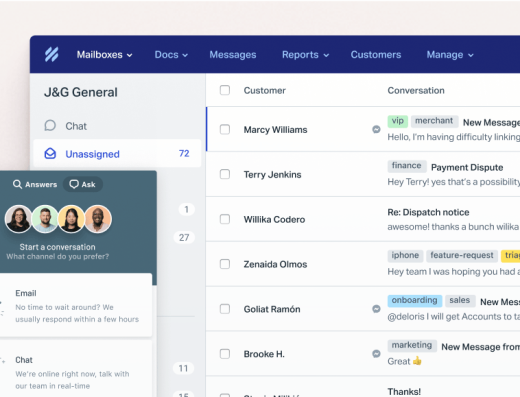This screenshot has height=397, width=520.
Task: Check the Goliat Ramón row checkbox
Action: pos(225,309)
